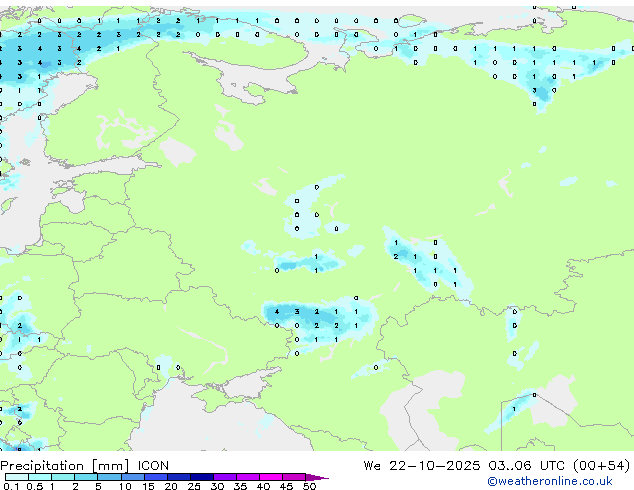Viewport: 634px width, 490px height.
Task: Click legend label '10'
Action: 125,486
